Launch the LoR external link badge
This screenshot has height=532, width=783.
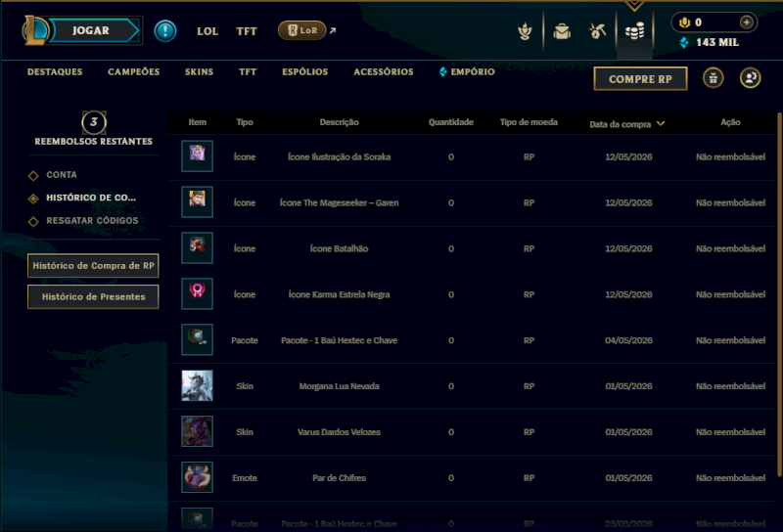click(302, 30)
